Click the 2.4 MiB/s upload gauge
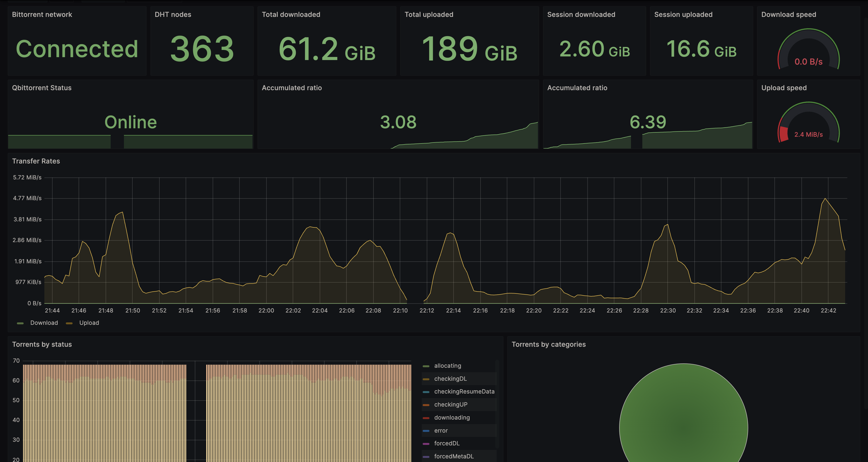Viewport: 868px width, 462px height. (x=808, y=122)
